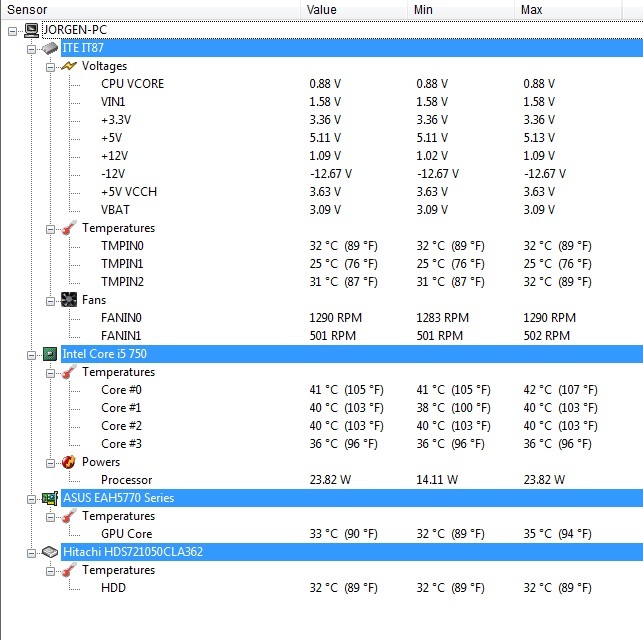Image resolution: width=643 pixels, height=640 pixels.
Task: Click the 1283 RPM minimum value
Action: [442, 318]
